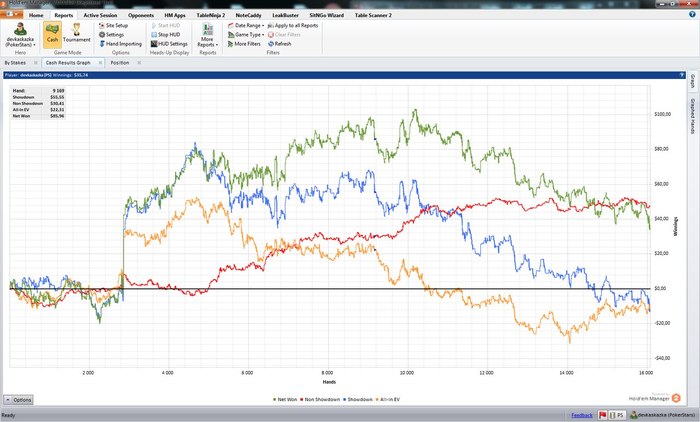Select the Cash game mode icon
The image size is (700, 422).
coord(52,34)
